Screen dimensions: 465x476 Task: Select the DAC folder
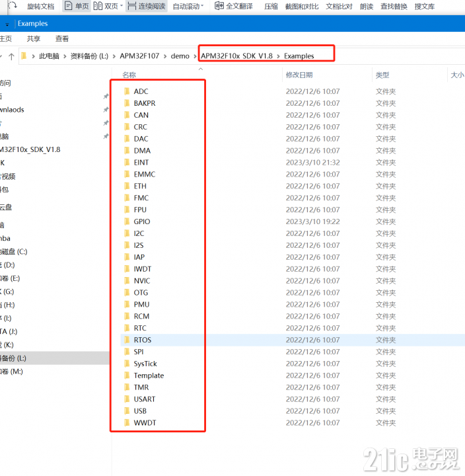pyautogui.click(x=141, y=139)
